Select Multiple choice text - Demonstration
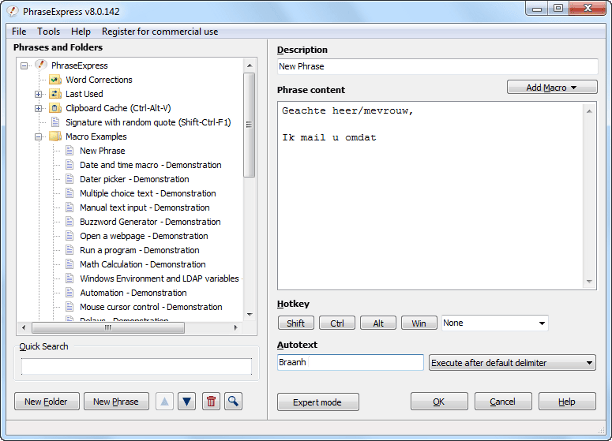 tap(148, 193)
